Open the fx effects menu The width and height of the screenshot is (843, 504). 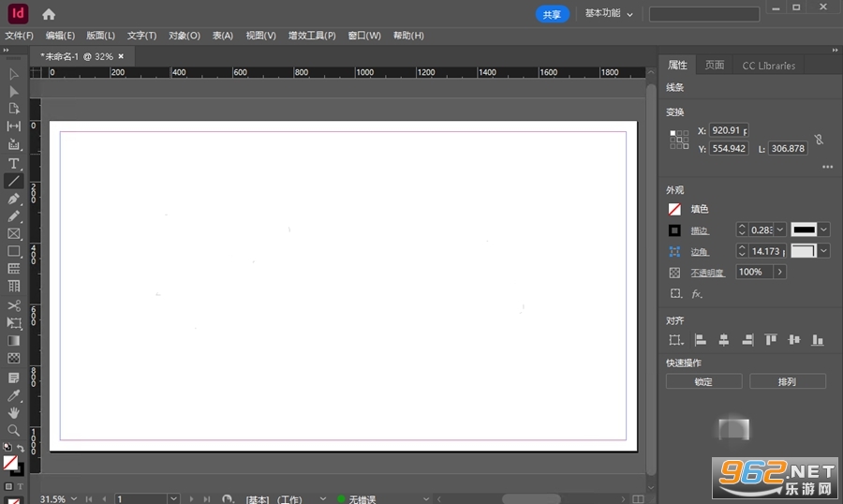(697, 293)
